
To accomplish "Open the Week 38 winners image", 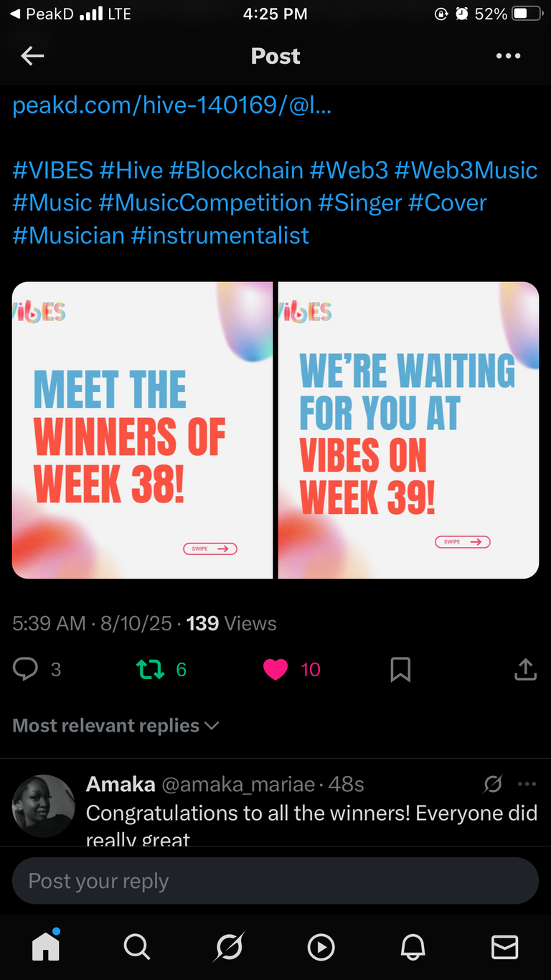I will pos(142,430).
